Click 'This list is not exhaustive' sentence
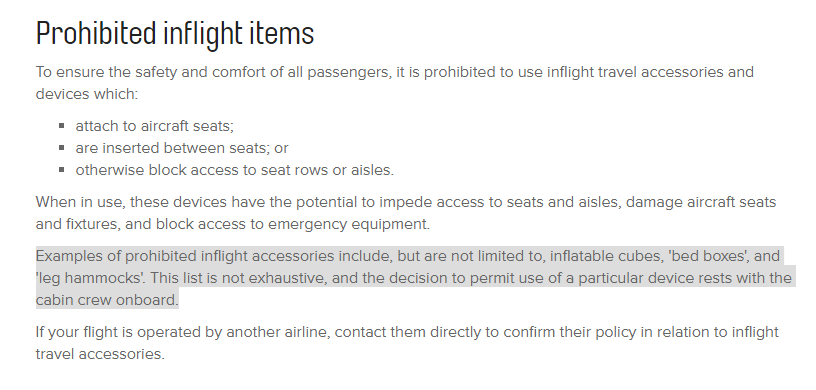Image resolution: width=816 pixels, height=390 pixels. [238, 278]
